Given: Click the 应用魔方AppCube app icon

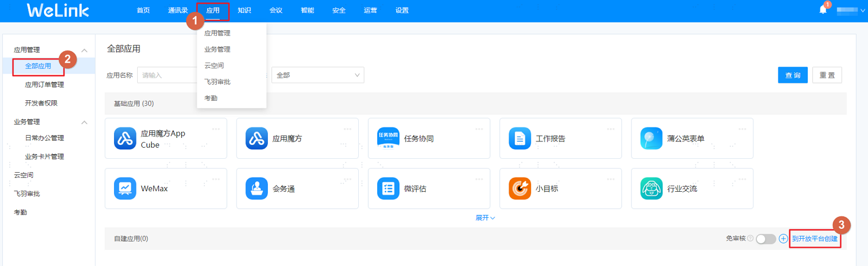Looking at the screenshot, I should tap(126, 139).
